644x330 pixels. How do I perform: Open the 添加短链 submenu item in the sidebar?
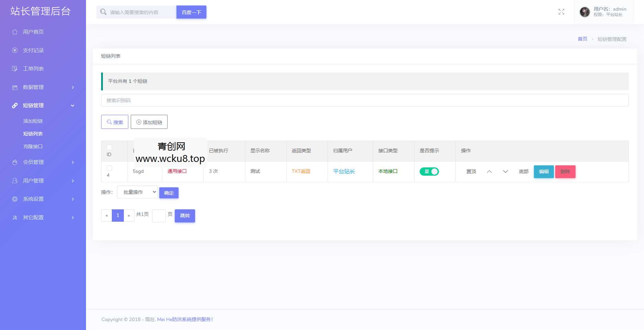coord(33,121)
